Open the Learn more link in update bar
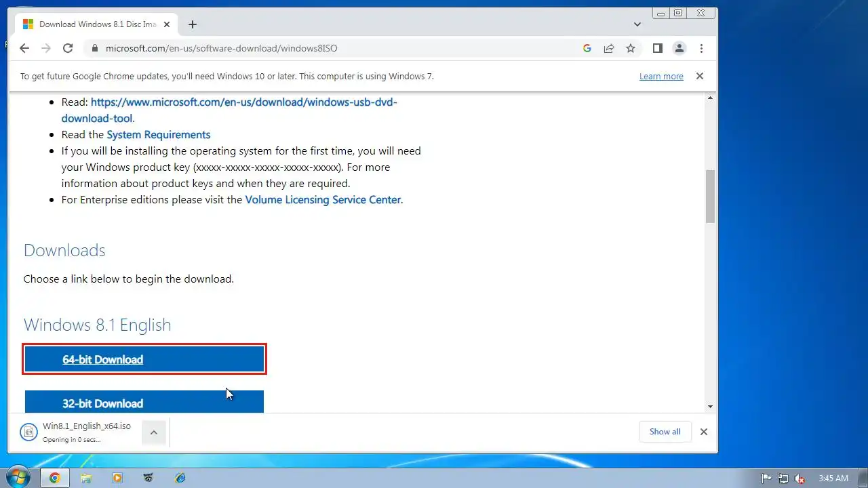 click(661, 77)
